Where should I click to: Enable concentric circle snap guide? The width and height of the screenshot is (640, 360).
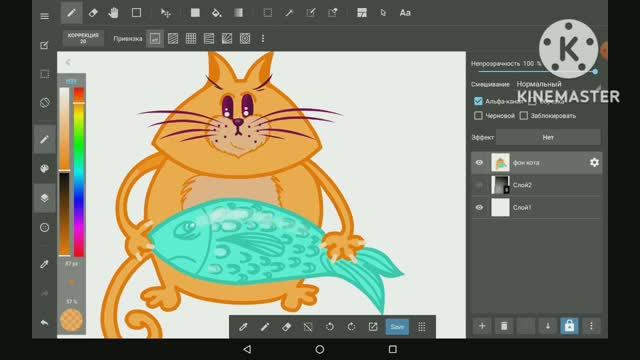245,39
